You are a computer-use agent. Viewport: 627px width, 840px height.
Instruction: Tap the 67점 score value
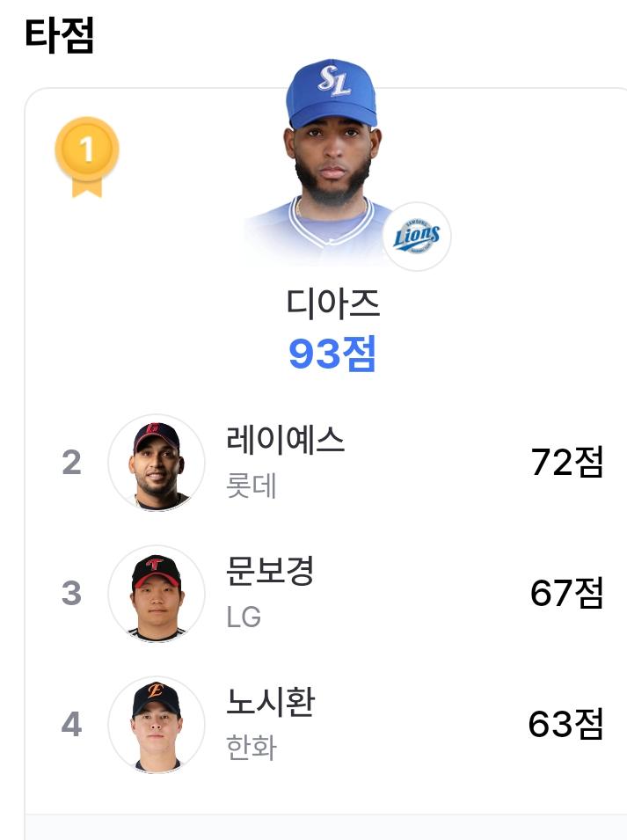point(567,593)
